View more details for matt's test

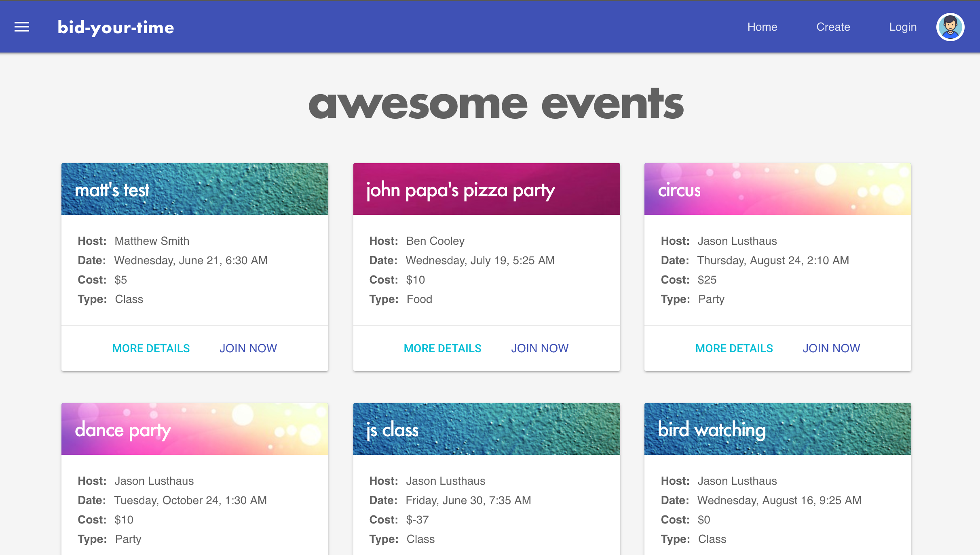pos(151,348)
